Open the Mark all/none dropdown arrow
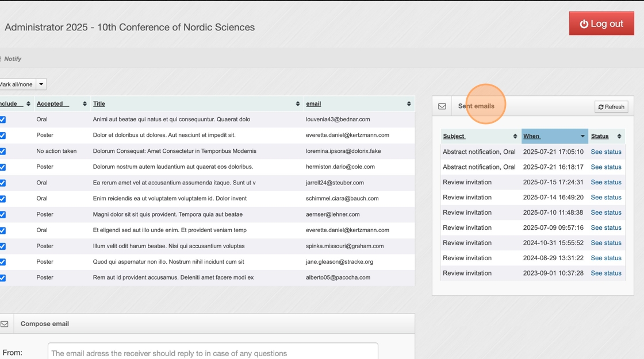This screenshot has width=644, height=359. tap(41, 84)
